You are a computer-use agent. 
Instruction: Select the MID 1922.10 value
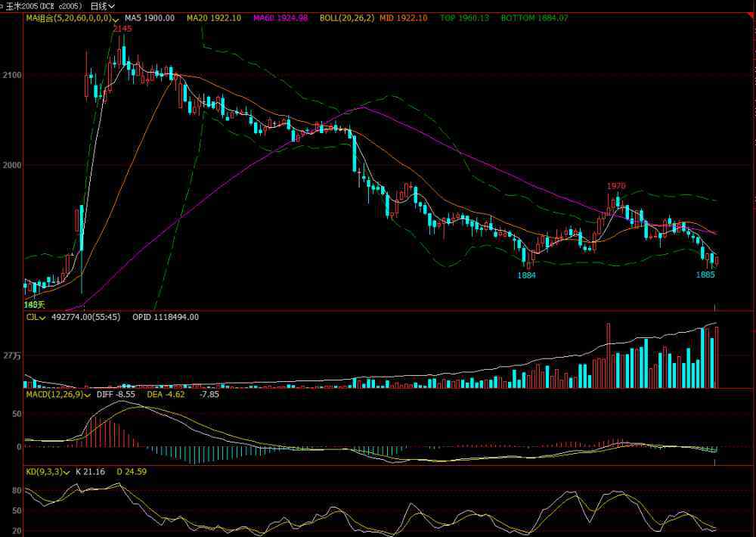tap(403, 18)
